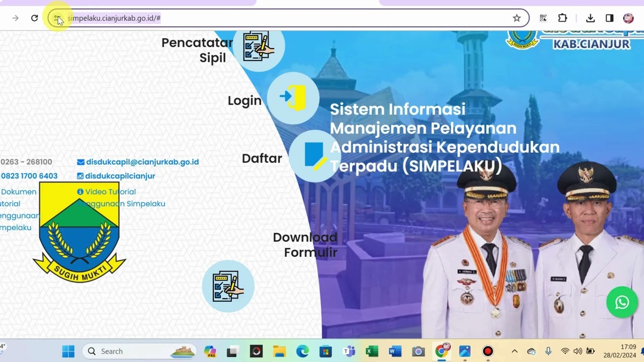
Task: Click the microphone tray icon
Action: 548,351
